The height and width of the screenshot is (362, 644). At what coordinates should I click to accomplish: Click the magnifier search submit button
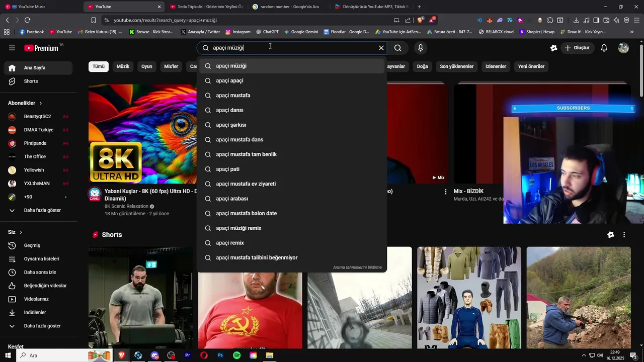pyautogui.click(x=398, y=48)
